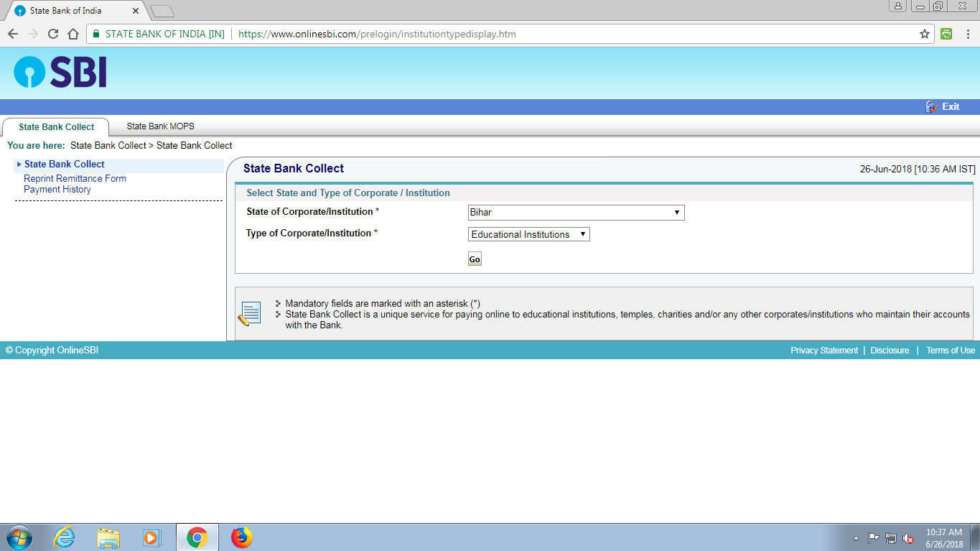Open the Payment History link

click(x=57, y=190)
